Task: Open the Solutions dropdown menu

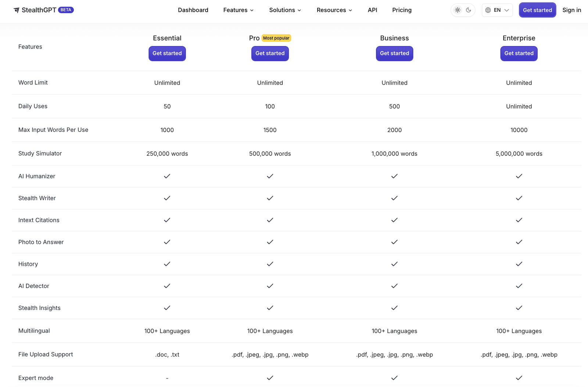Action: (x=285, y=10)
